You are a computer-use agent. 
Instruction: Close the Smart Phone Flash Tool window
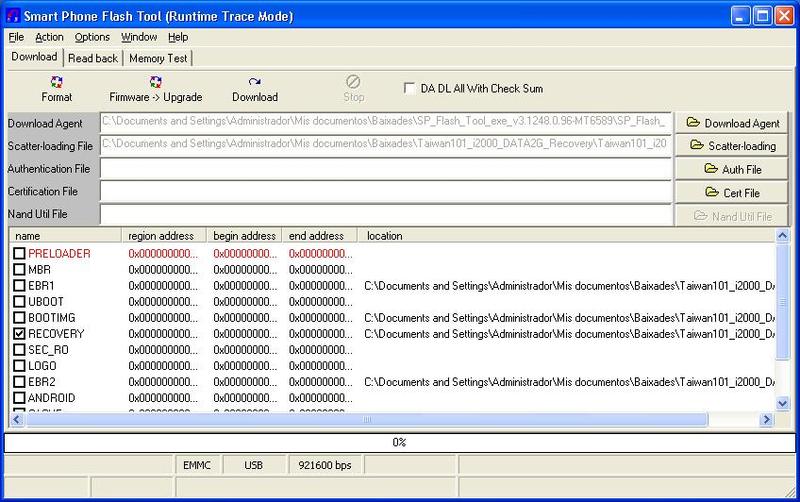click(784, 16)
